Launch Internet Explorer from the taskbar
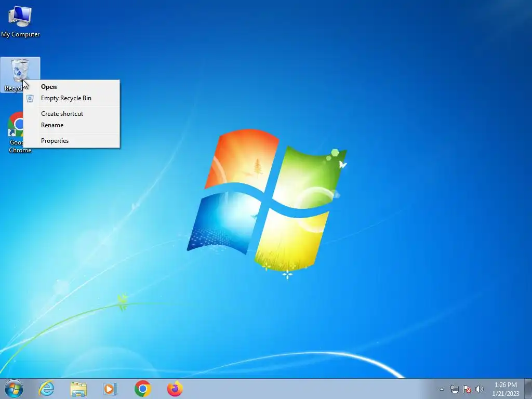Screen dimensions: 532x399 [46, 389]
